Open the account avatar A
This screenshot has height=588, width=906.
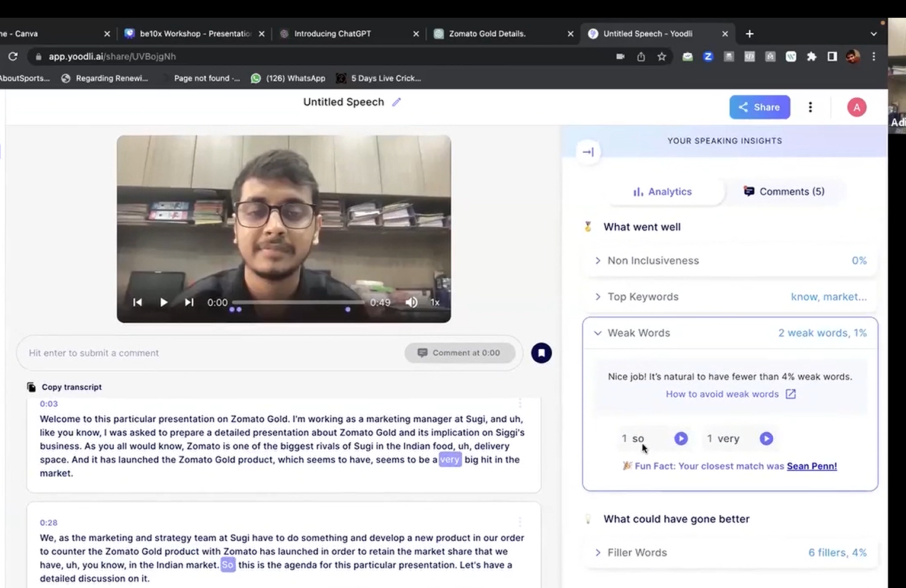click(857, 107)
